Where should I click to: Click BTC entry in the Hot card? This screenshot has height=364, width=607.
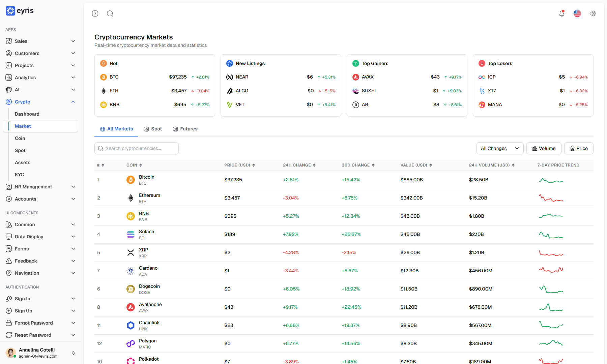tap(155, 77)
